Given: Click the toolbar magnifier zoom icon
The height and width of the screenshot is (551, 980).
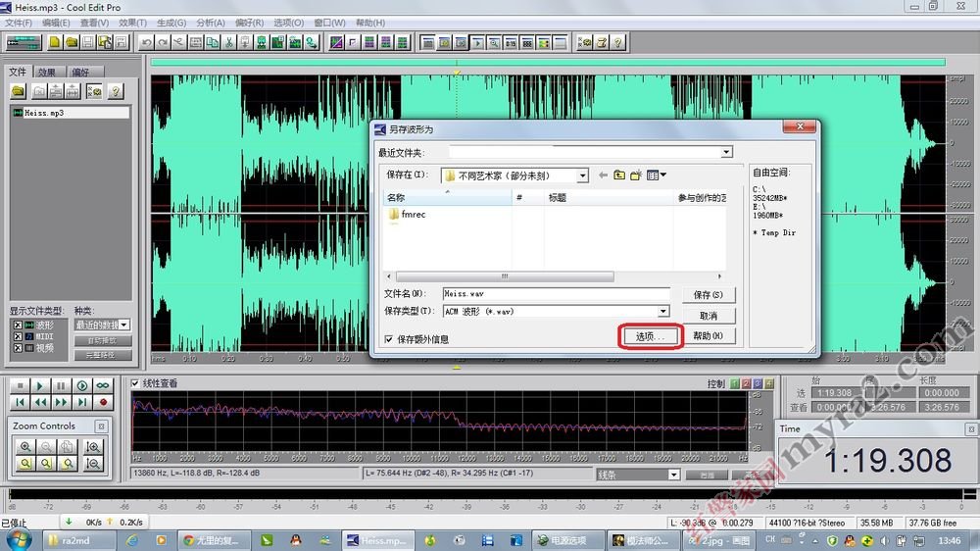Looking at the screenshot, I should coord(494,42).
